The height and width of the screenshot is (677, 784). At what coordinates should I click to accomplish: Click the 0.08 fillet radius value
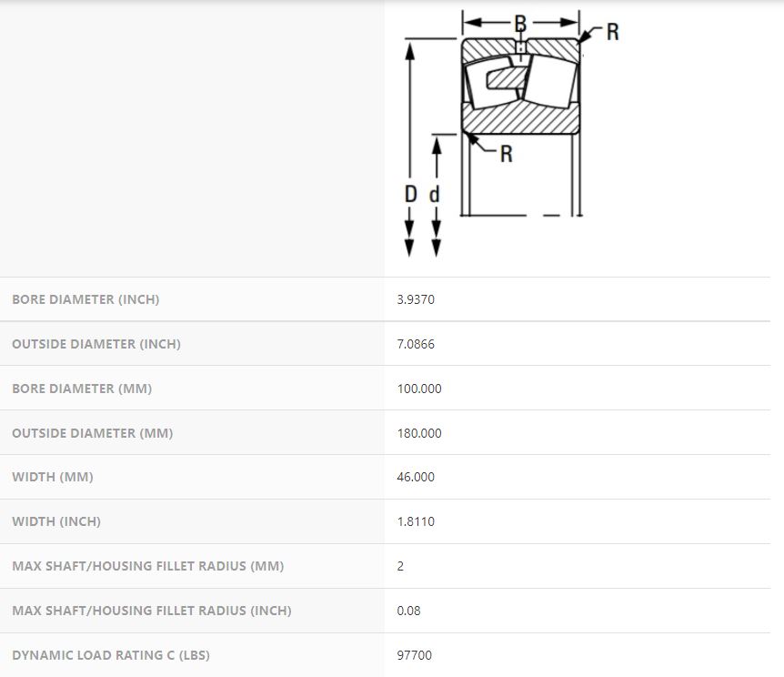pyautogui.click(x=409, y=611)
